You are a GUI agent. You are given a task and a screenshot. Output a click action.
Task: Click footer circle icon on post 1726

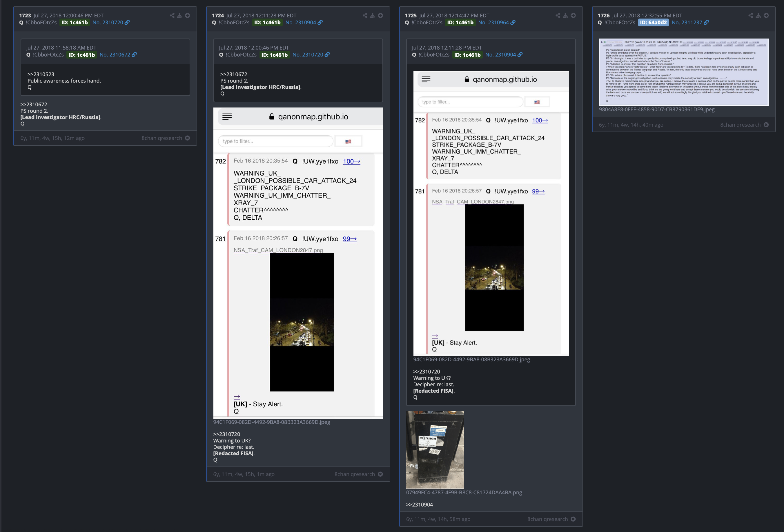[766, 125]
